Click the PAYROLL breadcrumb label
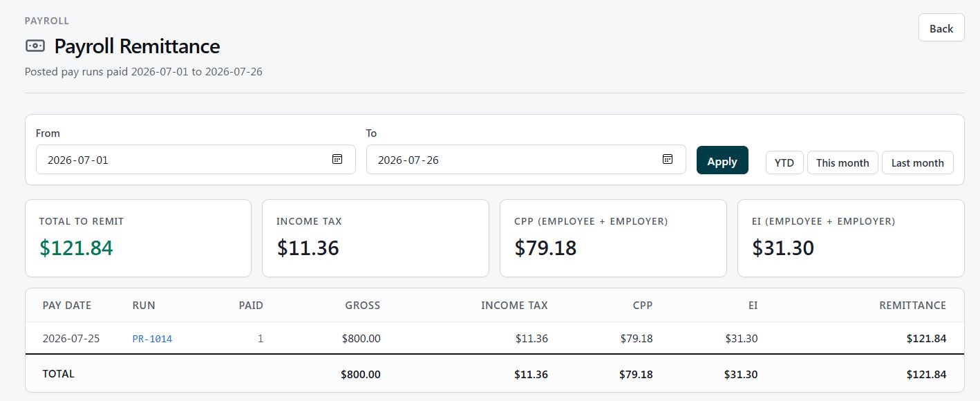This screenshot has height=401, width=980. (x=47, y=21)
